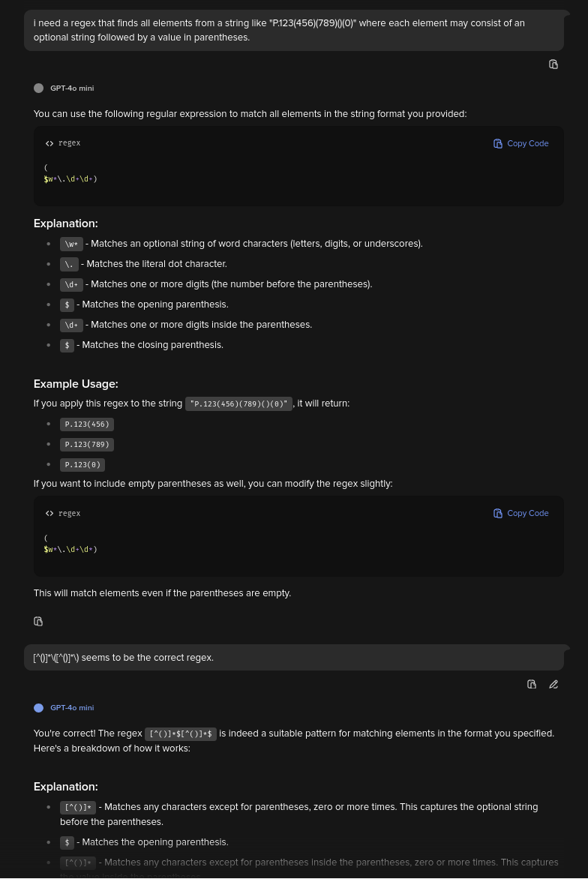
Task: Copy Code from the second regex block
Action: [520, 514]
